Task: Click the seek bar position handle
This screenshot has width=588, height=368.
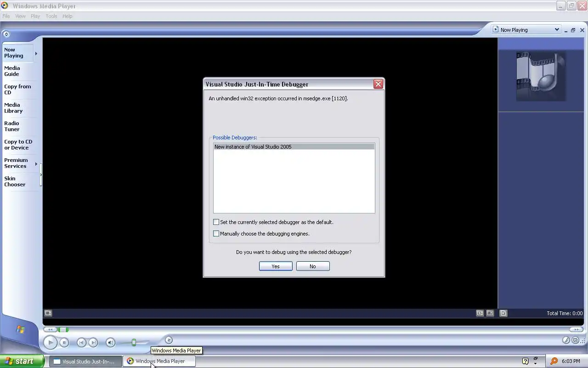Action: point(63,329)
